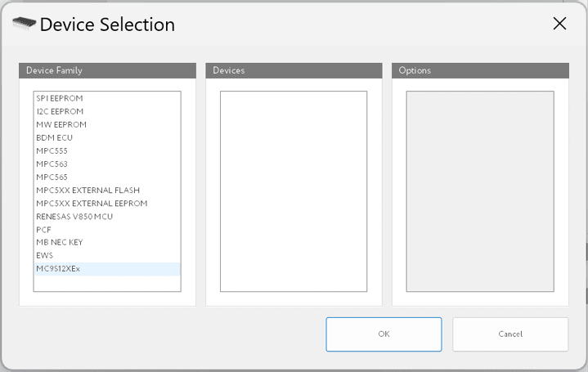588x372 pixels.
Task: Choose MPC5XX EXTERNAL EEPROM entry
Action: click(x=92, y=203)
